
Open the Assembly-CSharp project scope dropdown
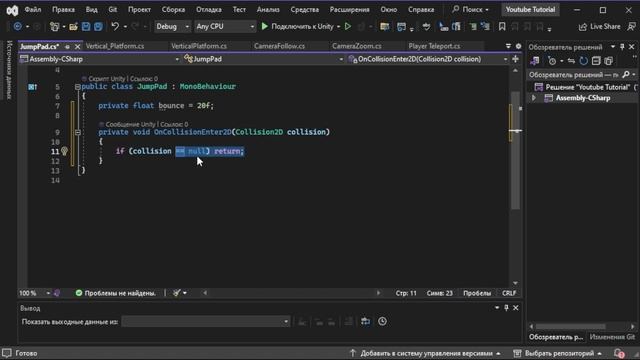[100, 59]
